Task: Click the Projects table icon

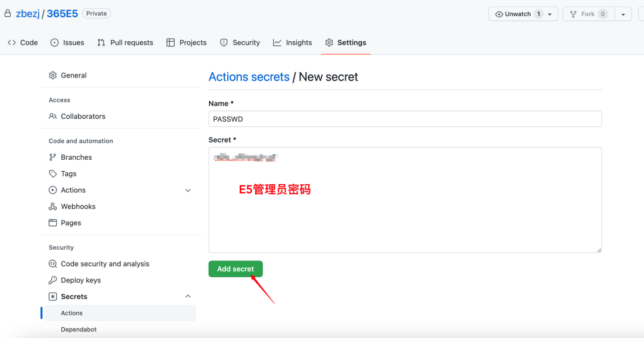Action: [171, 43]
